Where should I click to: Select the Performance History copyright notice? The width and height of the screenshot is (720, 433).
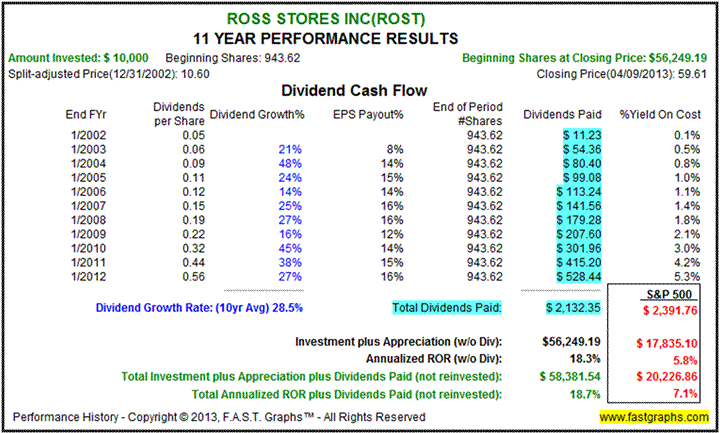click(219, 417)
